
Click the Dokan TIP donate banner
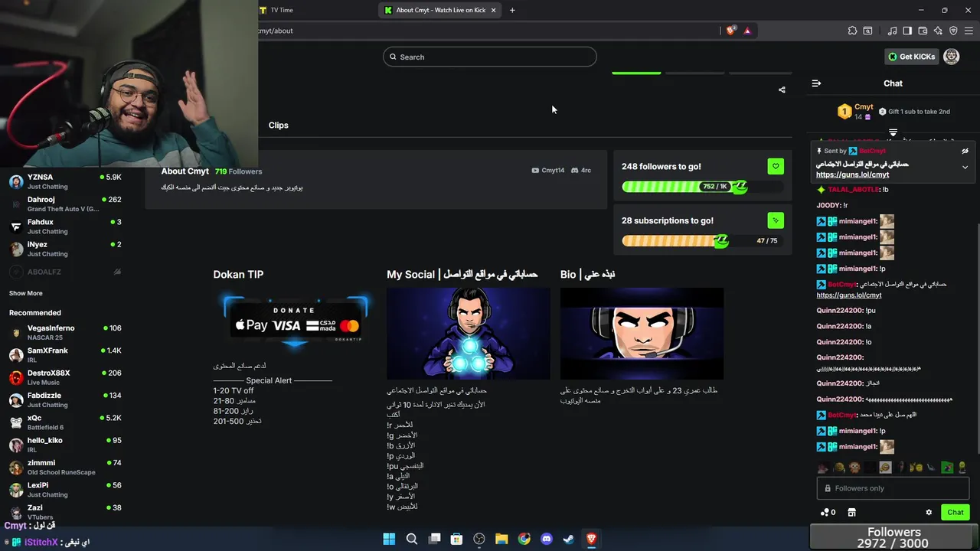(295, 321)
